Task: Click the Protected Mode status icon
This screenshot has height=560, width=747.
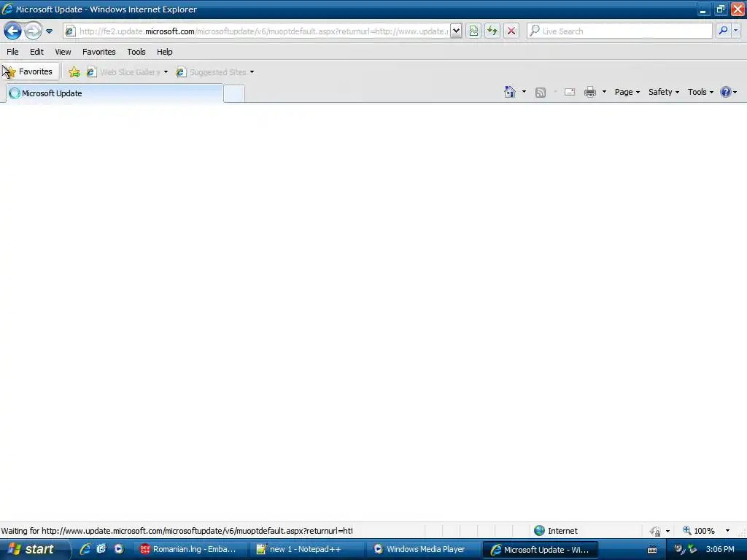Action: pos(656,531)
